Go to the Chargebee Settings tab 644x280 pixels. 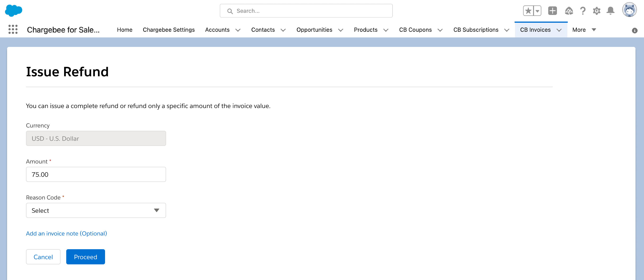point(168,30)
